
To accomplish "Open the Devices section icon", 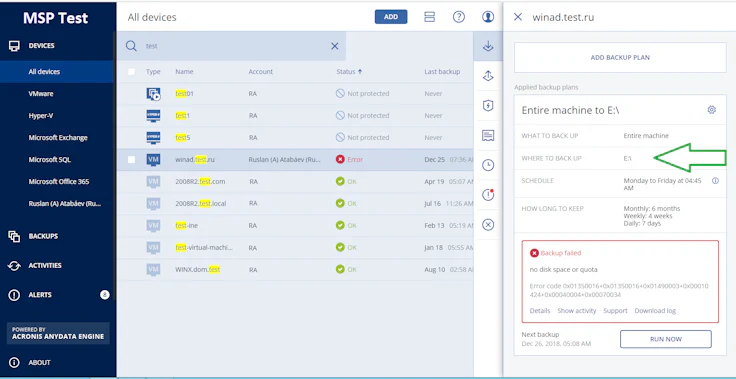I will point(14,46).
